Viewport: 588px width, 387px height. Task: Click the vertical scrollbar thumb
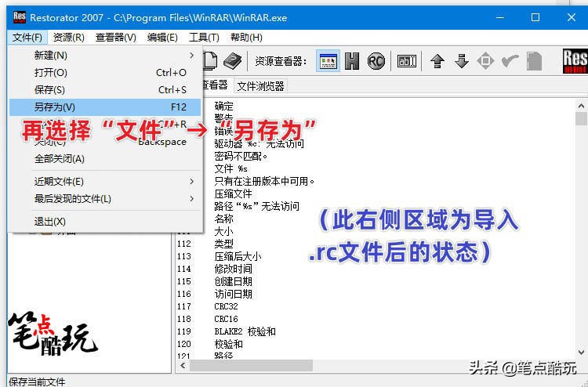581,119
